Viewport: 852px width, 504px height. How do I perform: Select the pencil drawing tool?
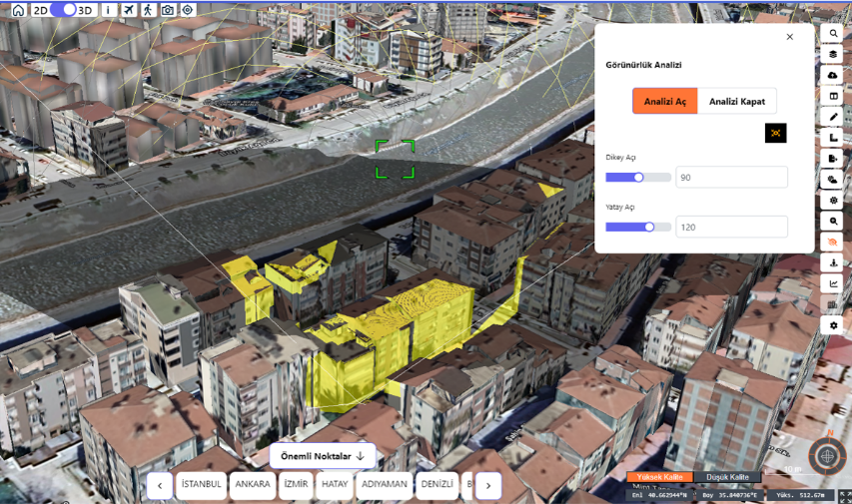click(833, 117)
